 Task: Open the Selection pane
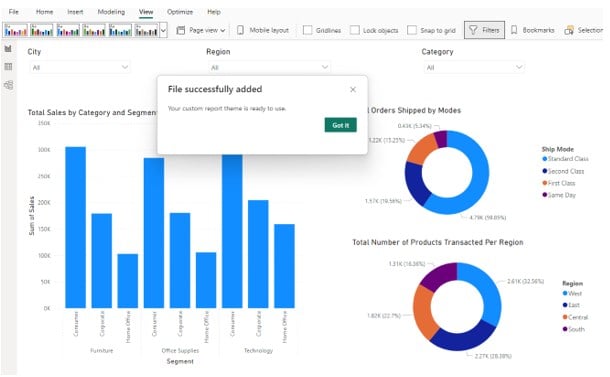click(x=584, y=30)
